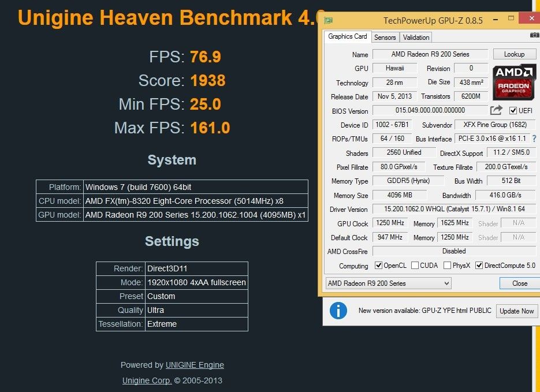Click the Driver Version field 15.200.1062.0 WHQL

[455, 209]
